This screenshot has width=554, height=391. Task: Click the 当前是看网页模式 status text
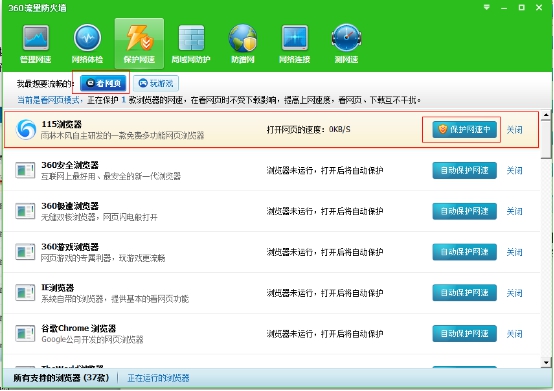tap(49, 100)
